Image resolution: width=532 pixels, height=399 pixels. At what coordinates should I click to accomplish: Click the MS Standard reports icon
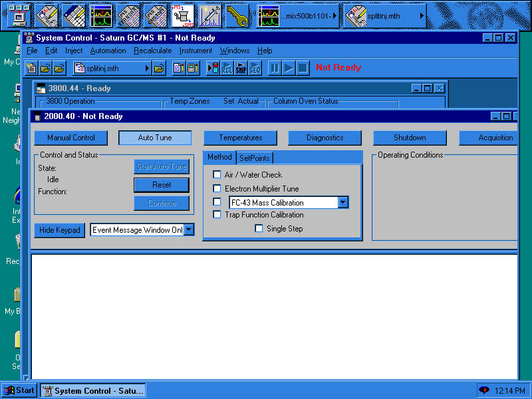tap(128, 15)
